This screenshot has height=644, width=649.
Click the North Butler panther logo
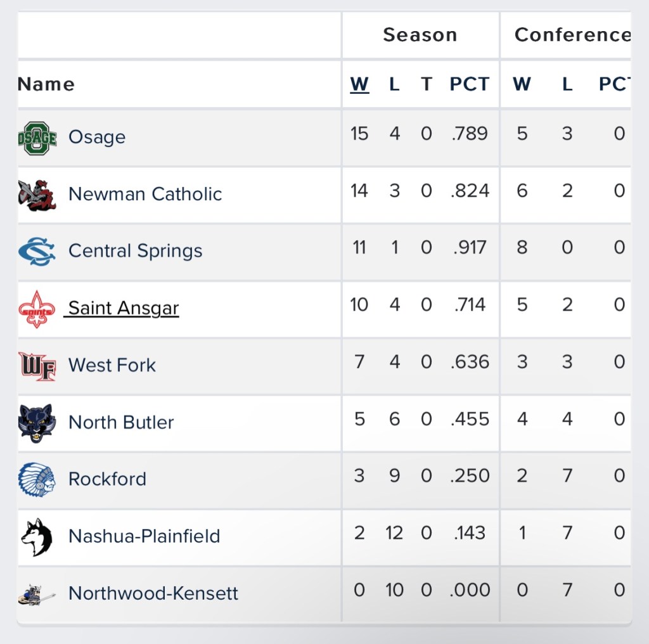click(37, 423)
